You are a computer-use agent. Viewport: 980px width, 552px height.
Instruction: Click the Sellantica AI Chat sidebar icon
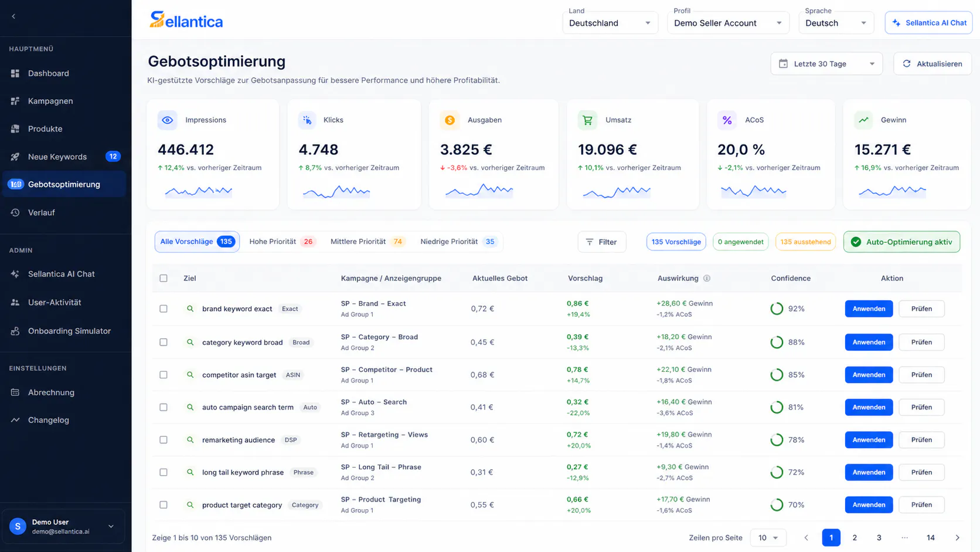click(15, 274)
